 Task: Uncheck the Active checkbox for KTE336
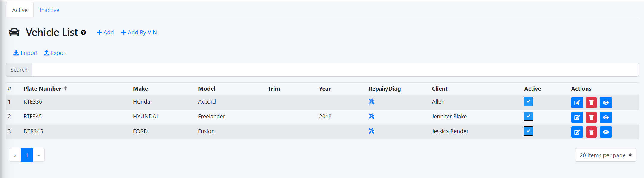528,102
